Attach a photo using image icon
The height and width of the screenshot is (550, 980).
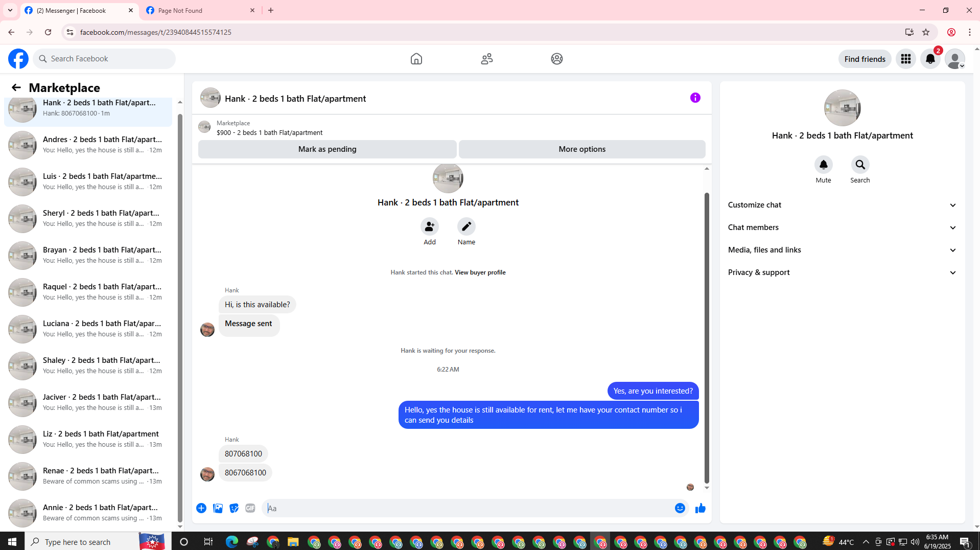pyautogui.click(x=218, y=508)
